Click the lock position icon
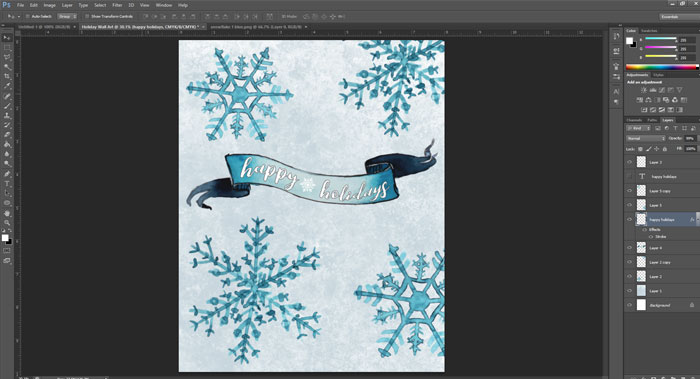This screenshot has width=700, height=379. 657,149
